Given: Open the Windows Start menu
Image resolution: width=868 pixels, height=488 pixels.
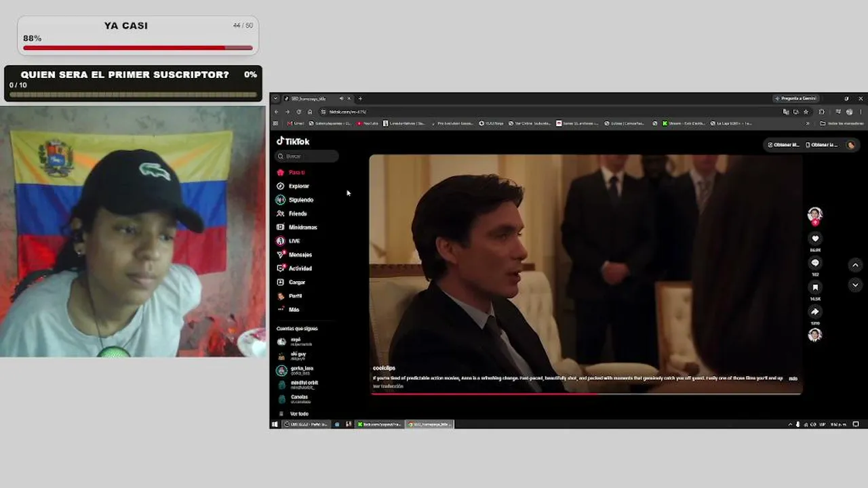Looking at the screenshot, I should pyautogui.click(x=275, y=424).
